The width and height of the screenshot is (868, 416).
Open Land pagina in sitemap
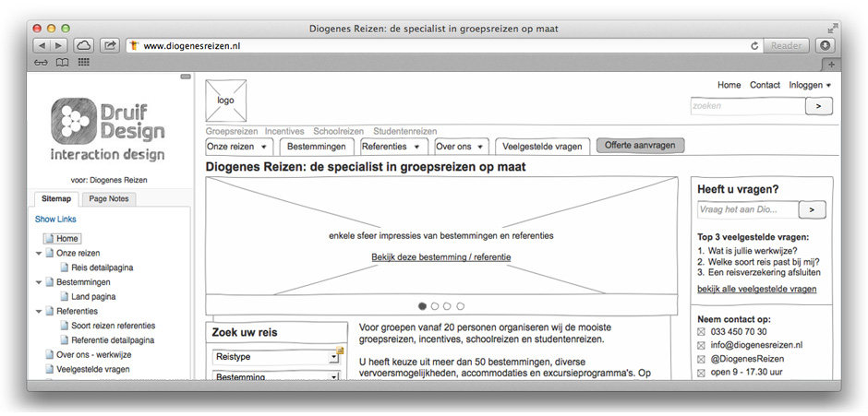coord(93,296)
